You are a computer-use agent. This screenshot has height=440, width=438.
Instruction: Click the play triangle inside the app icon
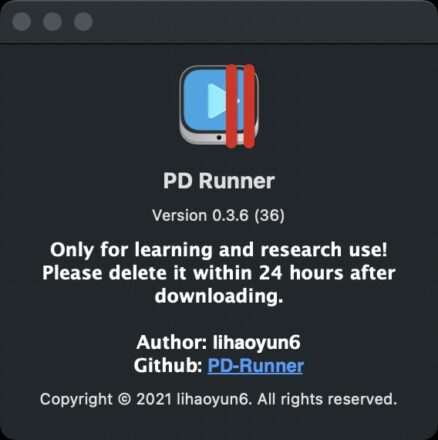pyautogui.click(x=217, y=101)
